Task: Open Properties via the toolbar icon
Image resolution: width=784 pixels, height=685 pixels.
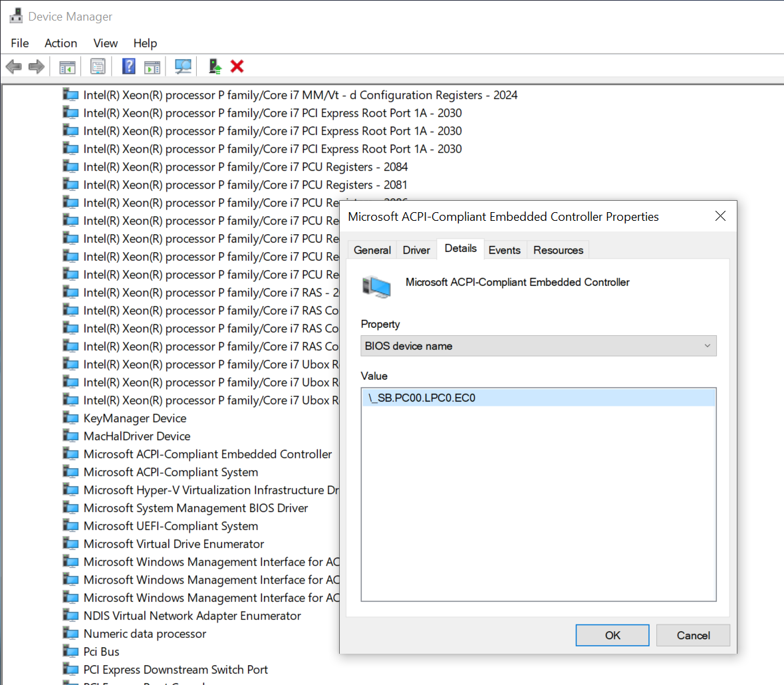Action: 98,67
